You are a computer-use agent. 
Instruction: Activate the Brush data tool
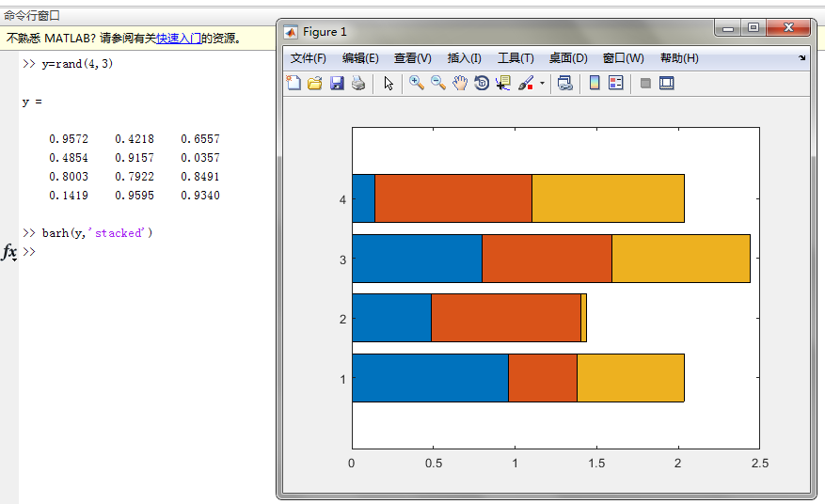coord(526,83)
